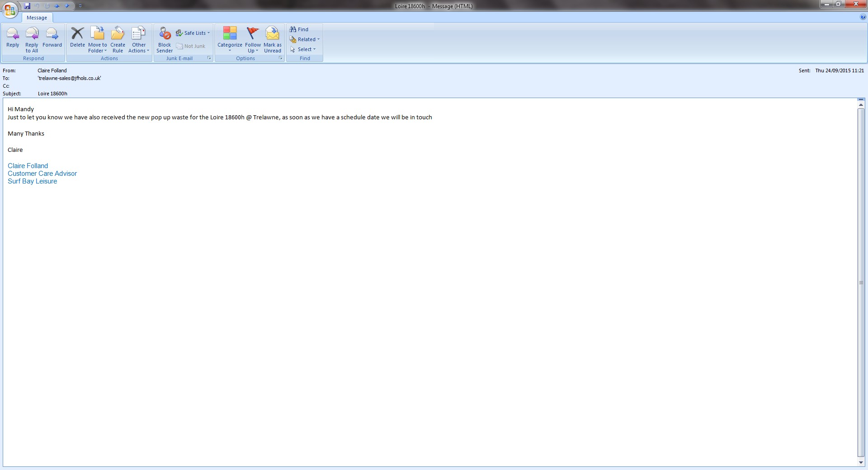Click the scroll up arrow of message body
This screenshot has width=868, height=470.
tap(861, 104)
